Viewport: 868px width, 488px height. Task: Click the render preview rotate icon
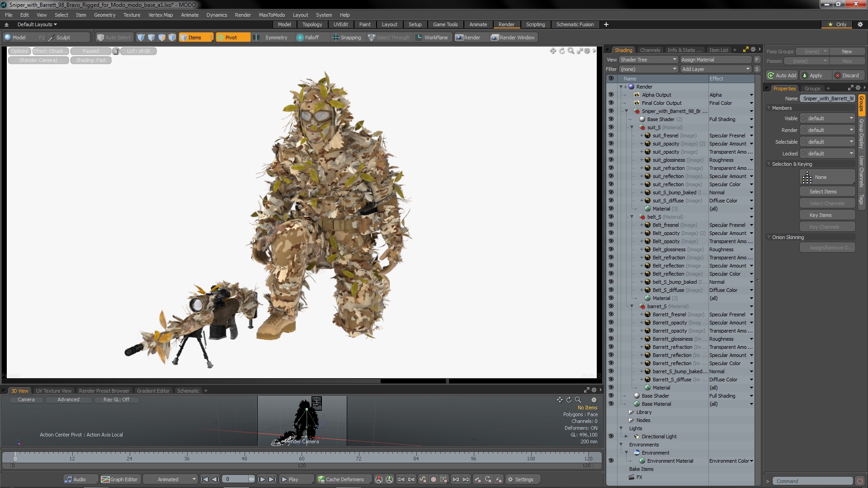tap(562, 51)
